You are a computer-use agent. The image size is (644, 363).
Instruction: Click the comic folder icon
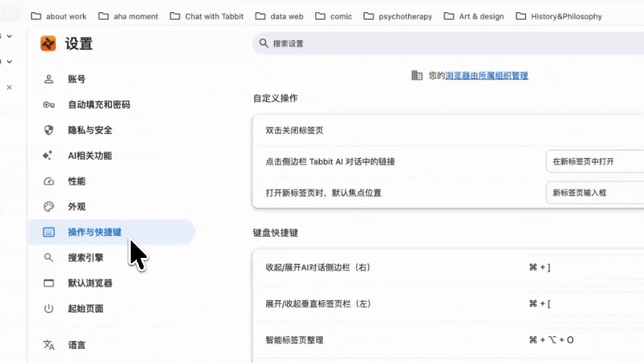pyautogui.click(x=320, y=16)
